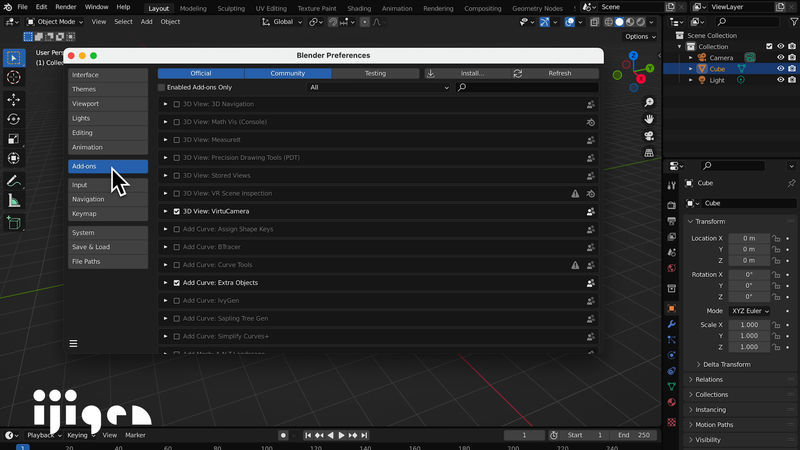
Task: Hide the Camera in the outliner
Action: (x=781, y=58)
